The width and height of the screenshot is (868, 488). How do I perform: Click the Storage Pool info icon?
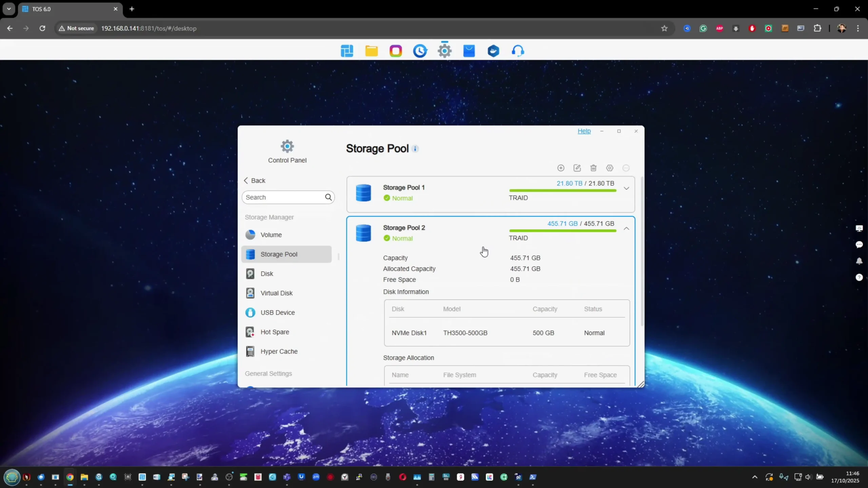[x=415, y=149]
